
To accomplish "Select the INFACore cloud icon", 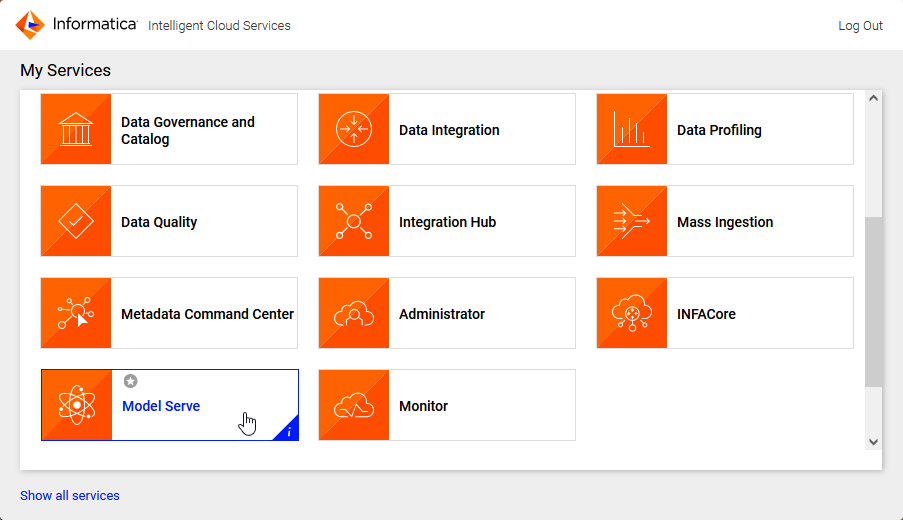I will 632,313.
